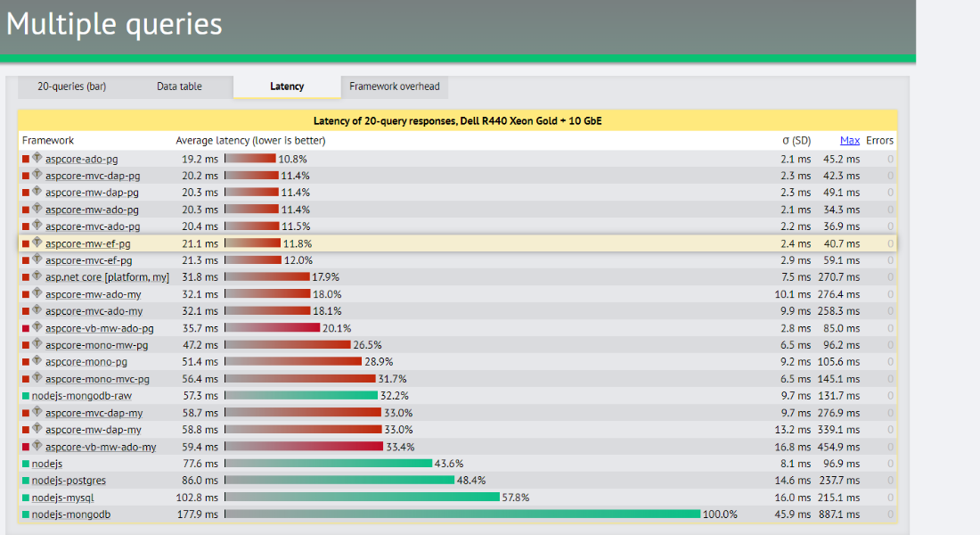The image size is (980, 535).
Task: Click the small icon beside aspcore-mono-pg
Action: pos(37,360)
